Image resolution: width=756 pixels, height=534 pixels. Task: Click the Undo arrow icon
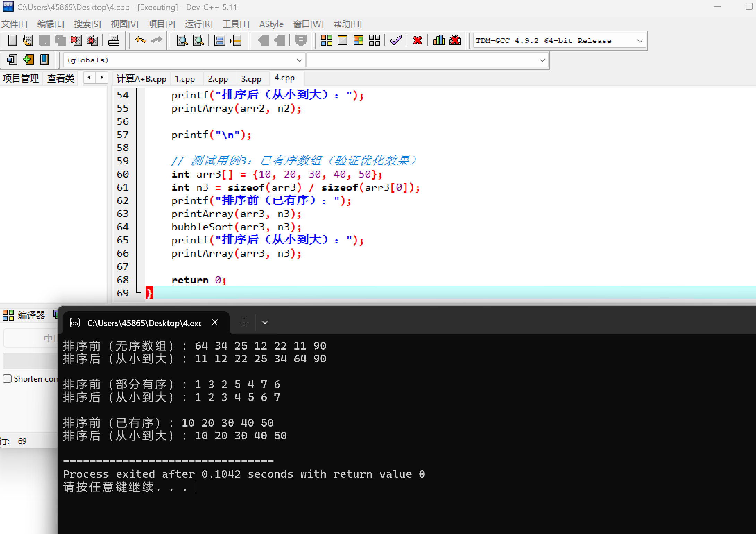click(140, 40)
